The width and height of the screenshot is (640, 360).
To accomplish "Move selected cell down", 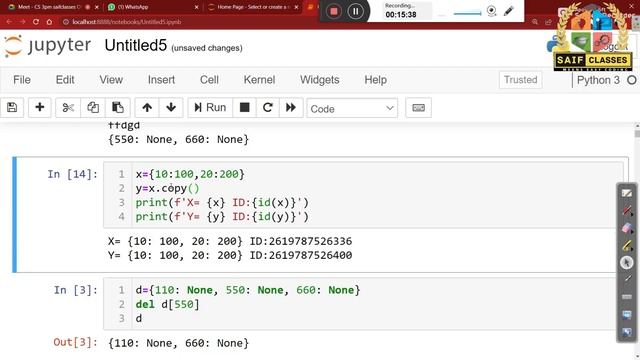I will (171, 108).
